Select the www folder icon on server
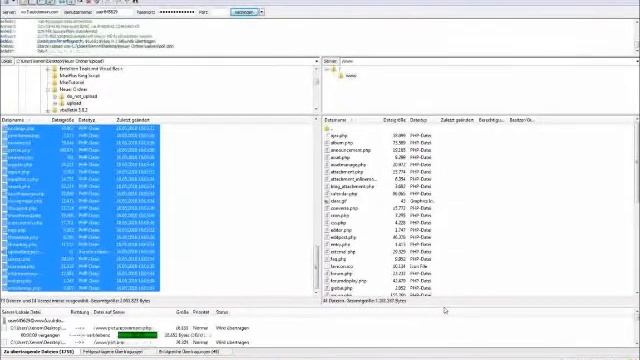 tap(341, 76)
